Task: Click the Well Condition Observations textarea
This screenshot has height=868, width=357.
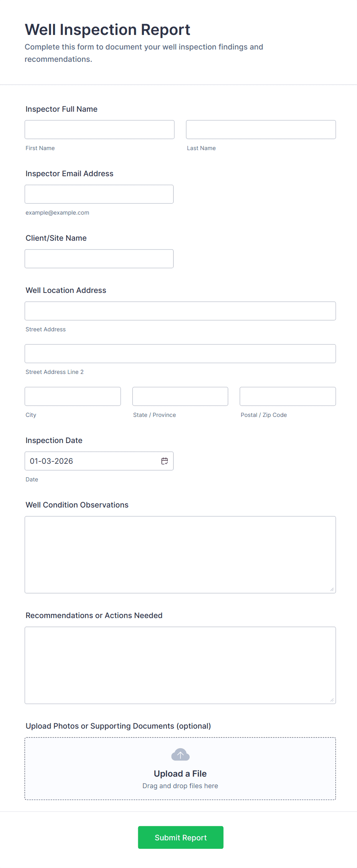Action: click(x=180, y=554)
